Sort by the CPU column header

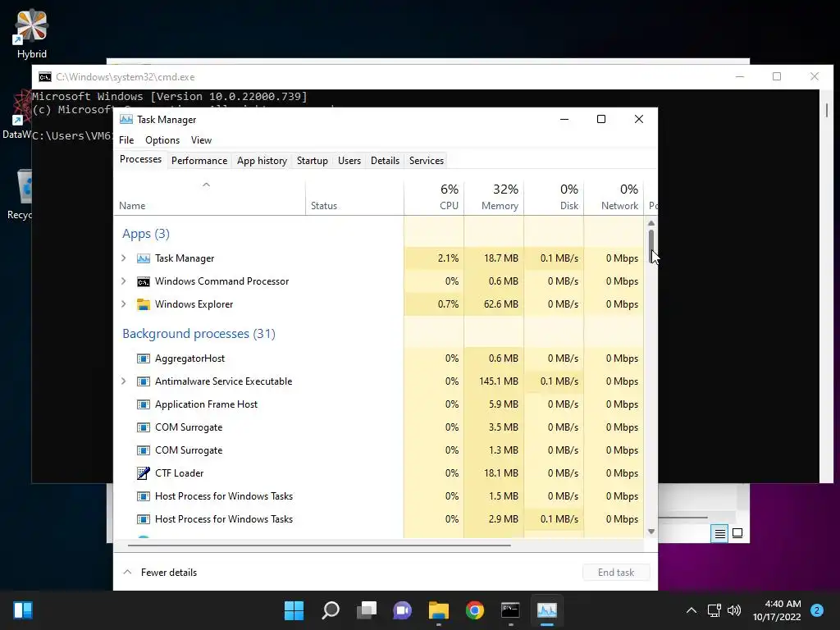point(434,197)
